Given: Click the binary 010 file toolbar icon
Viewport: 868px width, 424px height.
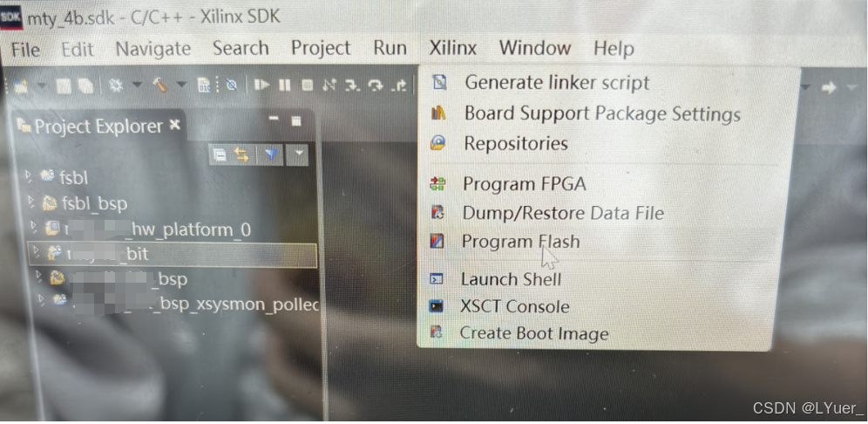Looking at the screenshot, I should click(204, 85).
